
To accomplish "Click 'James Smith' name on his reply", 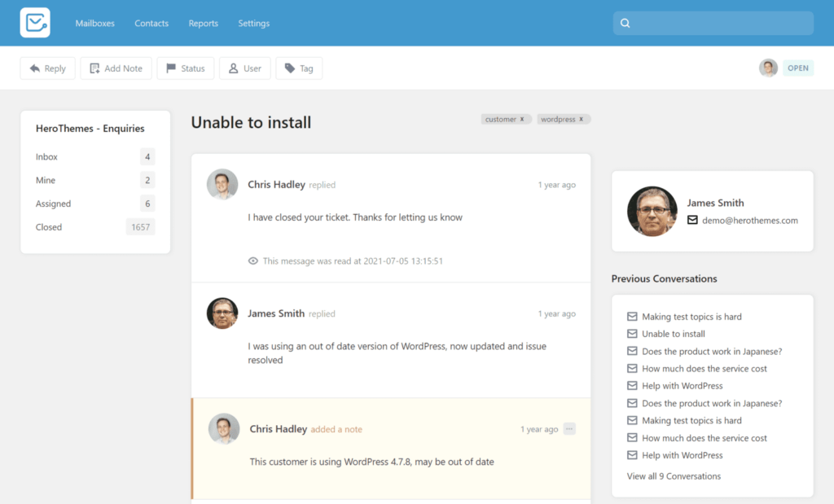I will click(x=276, y=313).
